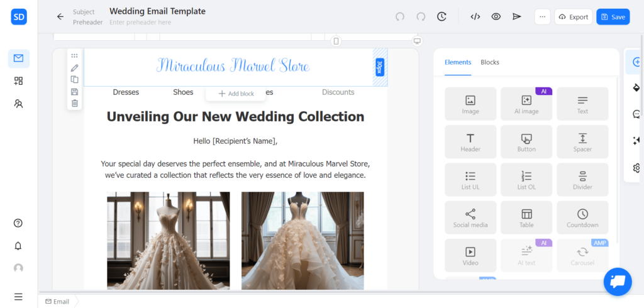Open the hamburger menu at sidebar bottom
This screenshot has width=644, height=308.
coord(18,297)
